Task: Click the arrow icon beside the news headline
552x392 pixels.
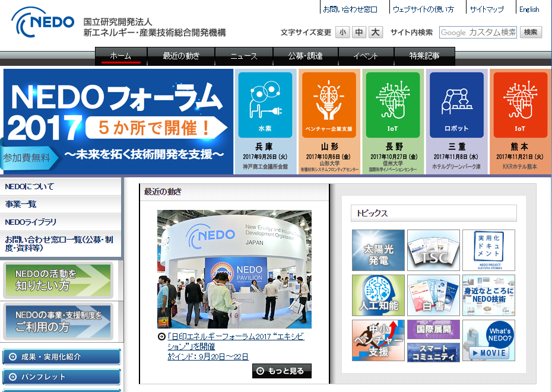Action: point(161,336)
